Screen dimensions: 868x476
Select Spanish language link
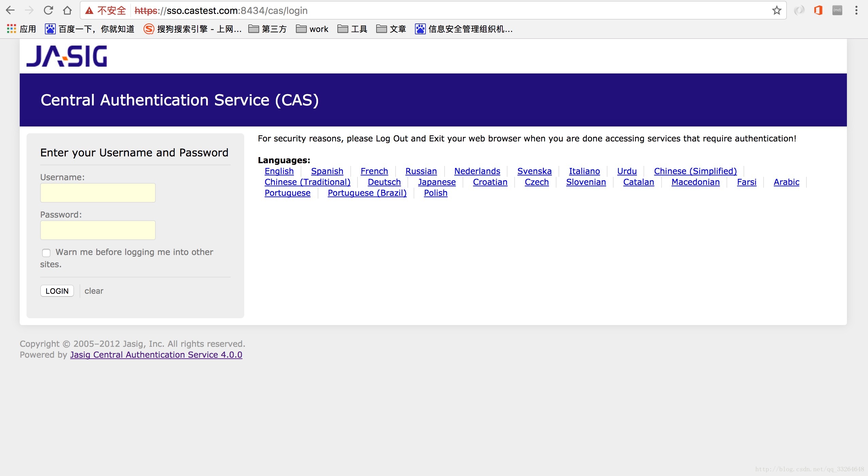pos(327,171)
